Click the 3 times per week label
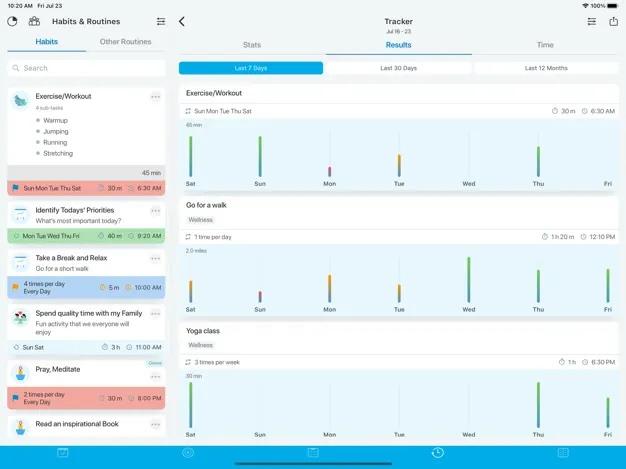 pyautogui.click(x=217, y=362)
